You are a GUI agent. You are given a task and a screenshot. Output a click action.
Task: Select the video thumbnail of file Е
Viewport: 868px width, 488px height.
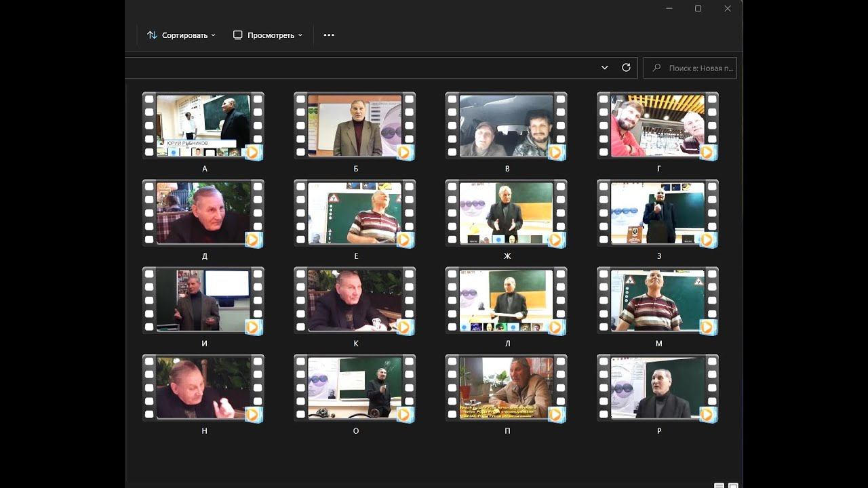355,213
